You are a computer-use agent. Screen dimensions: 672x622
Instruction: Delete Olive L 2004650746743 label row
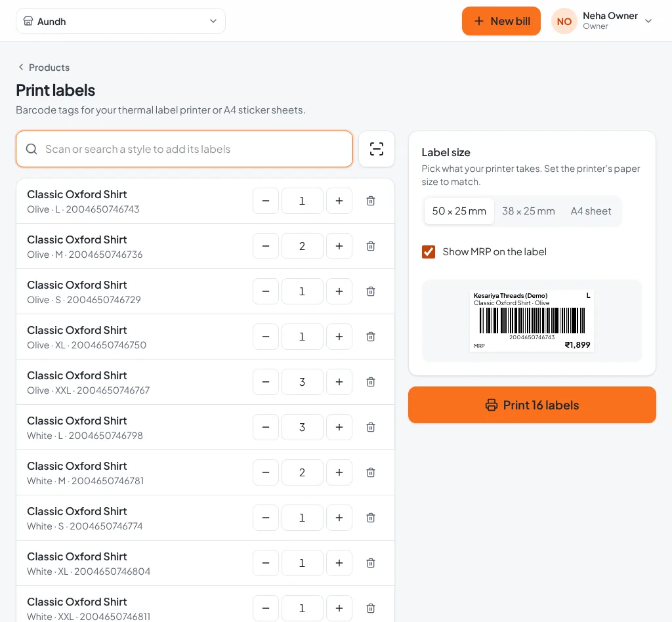(371, 201)
